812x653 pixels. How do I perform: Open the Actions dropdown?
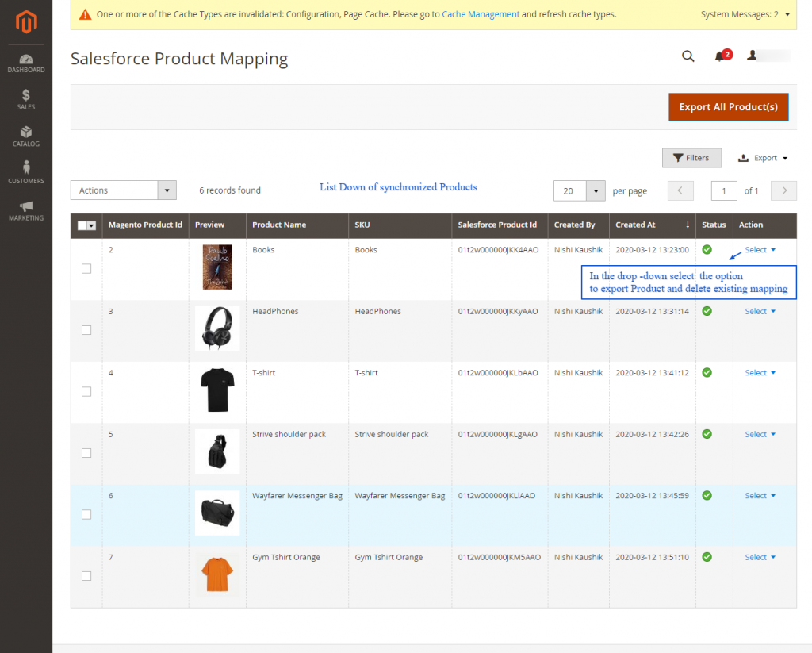tap(123, 190)
